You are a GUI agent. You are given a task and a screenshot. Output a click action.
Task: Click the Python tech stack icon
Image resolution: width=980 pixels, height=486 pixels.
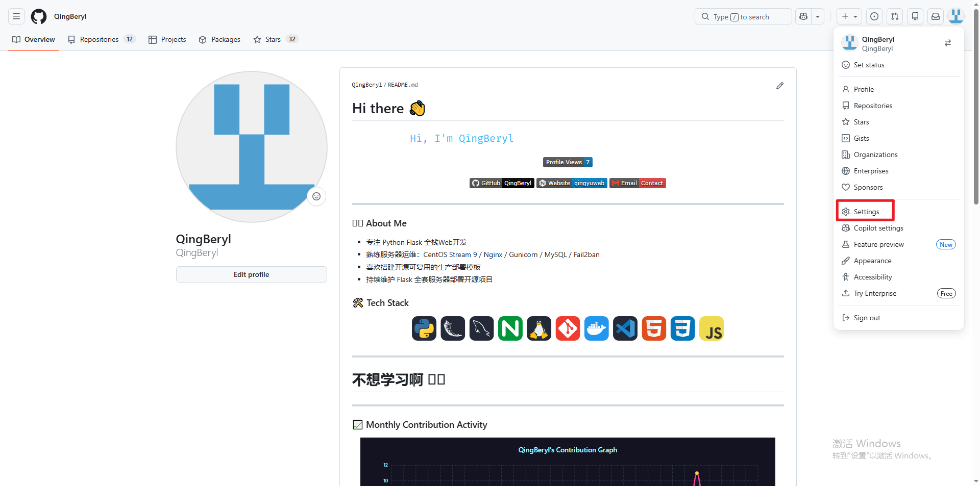tap(424, 328)
